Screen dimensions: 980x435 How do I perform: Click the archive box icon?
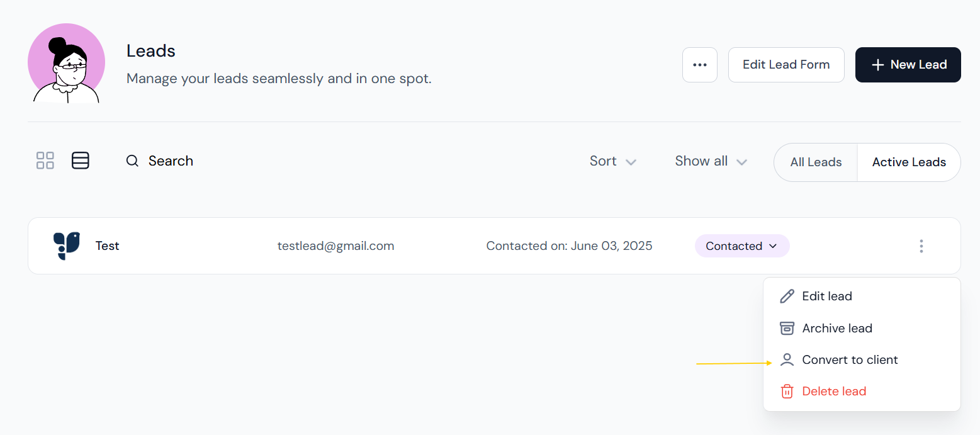(787, 328)
